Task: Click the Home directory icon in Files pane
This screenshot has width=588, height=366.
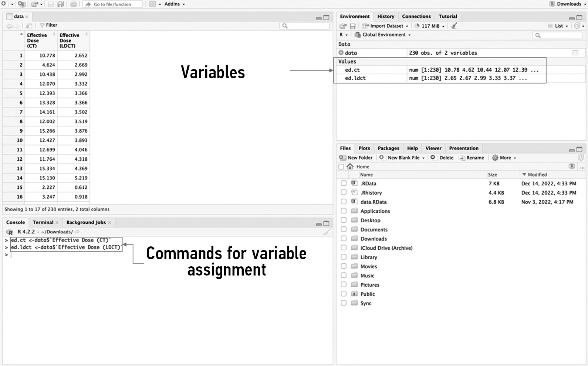Action: (x=350, y=167)
